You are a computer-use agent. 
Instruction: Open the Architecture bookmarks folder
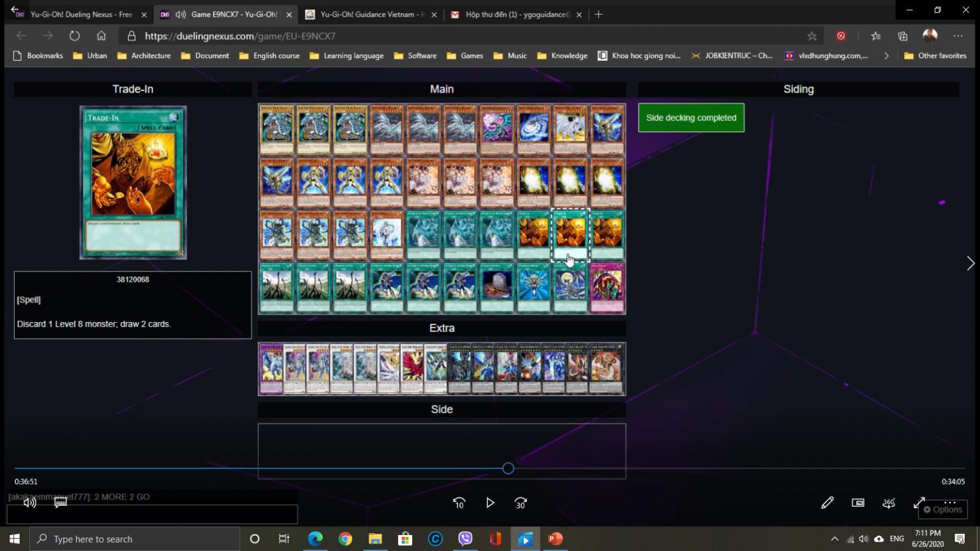(x=144, y=55)
